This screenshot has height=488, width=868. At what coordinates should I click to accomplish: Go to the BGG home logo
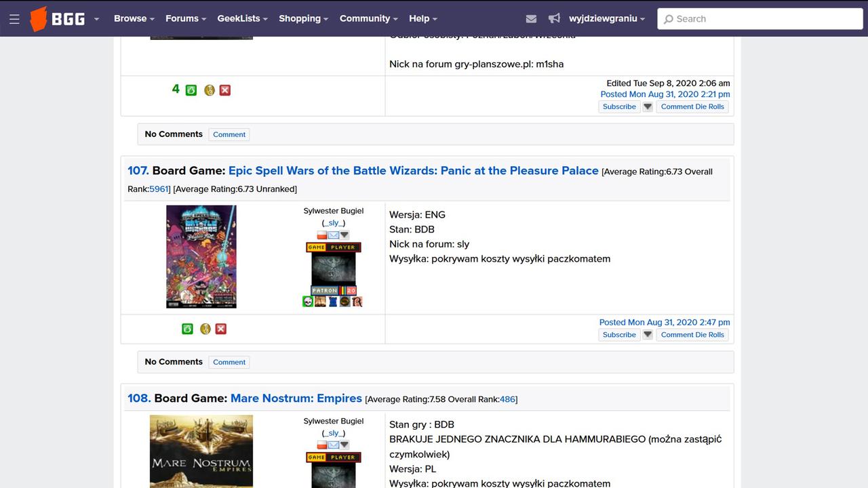pos(58,19)
